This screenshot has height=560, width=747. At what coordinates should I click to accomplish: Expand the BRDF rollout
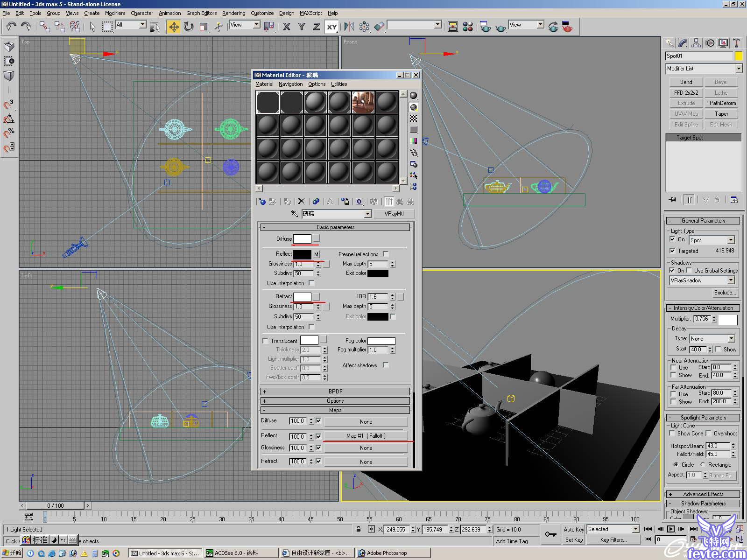point(335,392)
